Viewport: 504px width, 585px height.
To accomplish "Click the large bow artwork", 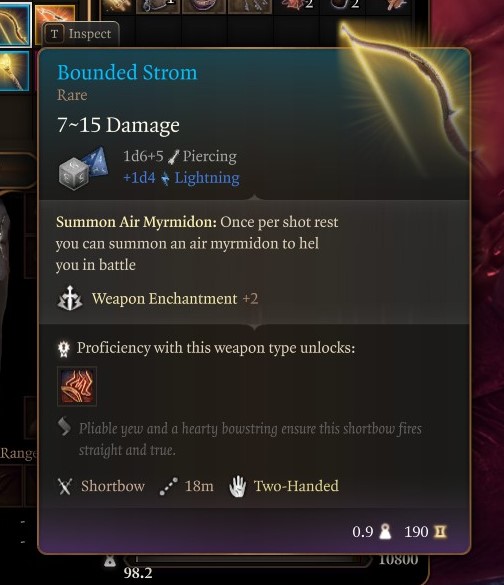I will (403, 93).
